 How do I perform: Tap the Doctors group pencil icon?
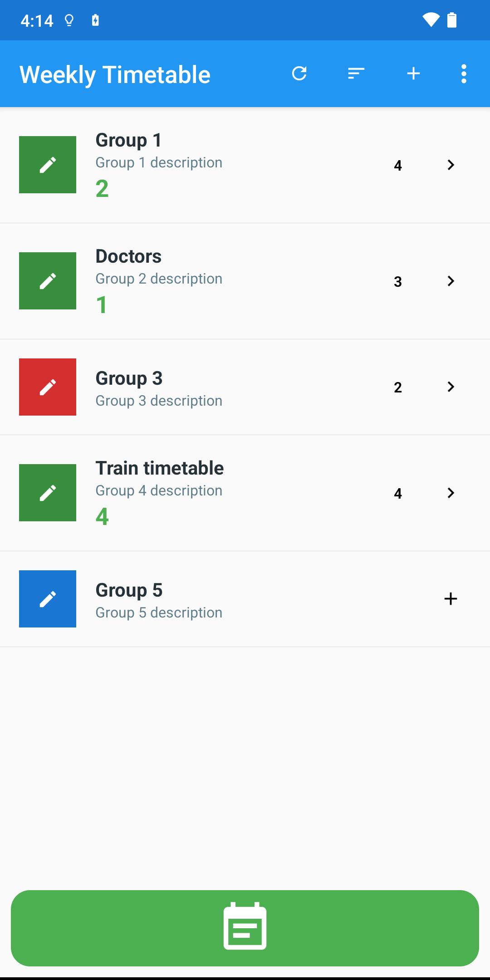click(x=48, y=281)
